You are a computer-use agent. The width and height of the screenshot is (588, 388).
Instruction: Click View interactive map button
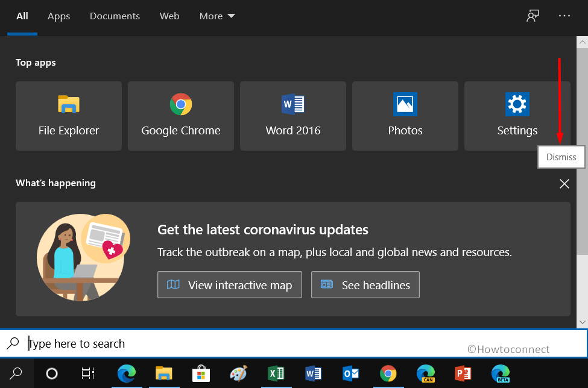230,284
